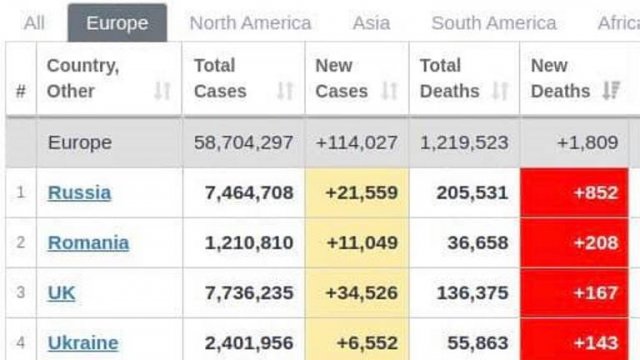Image resolution: width=640 pixels, height=360 pixels.
Task: Click UK's yellow +34,526 new cases cell
Action: (357, 293)
